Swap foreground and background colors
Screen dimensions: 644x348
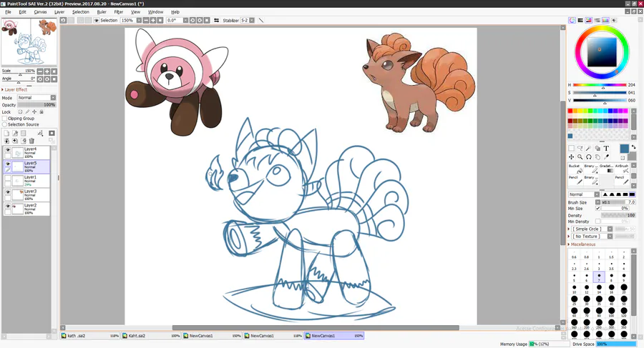[x=634, y=147]
